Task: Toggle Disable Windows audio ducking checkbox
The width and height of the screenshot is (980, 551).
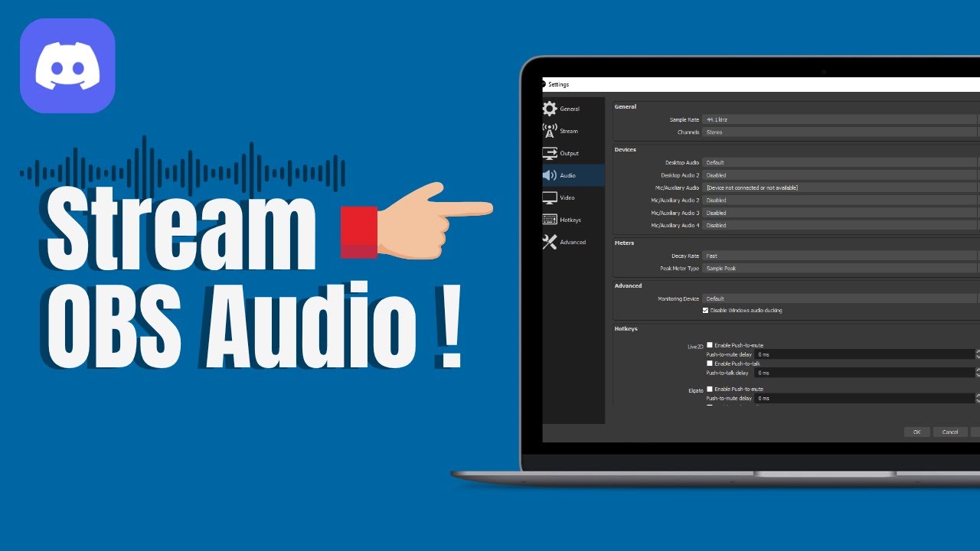Action: click(706, 310)
